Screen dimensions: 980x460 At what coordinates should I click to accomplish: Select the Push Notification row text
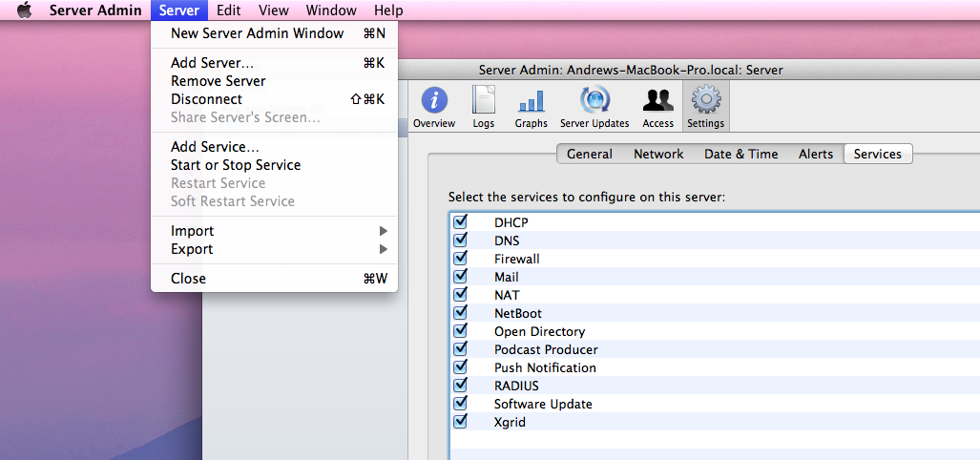click(545, 368)
